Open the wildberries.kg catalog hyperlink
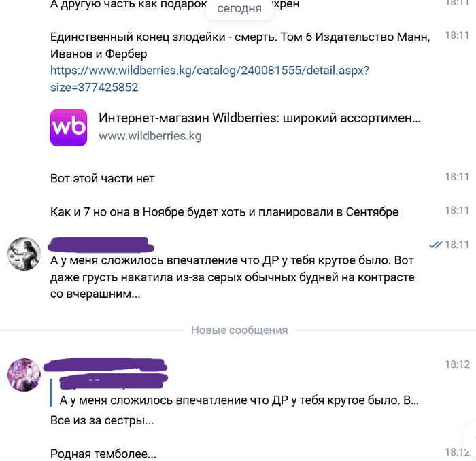Viewport: 476px width, 461px height. click(209, 79)
